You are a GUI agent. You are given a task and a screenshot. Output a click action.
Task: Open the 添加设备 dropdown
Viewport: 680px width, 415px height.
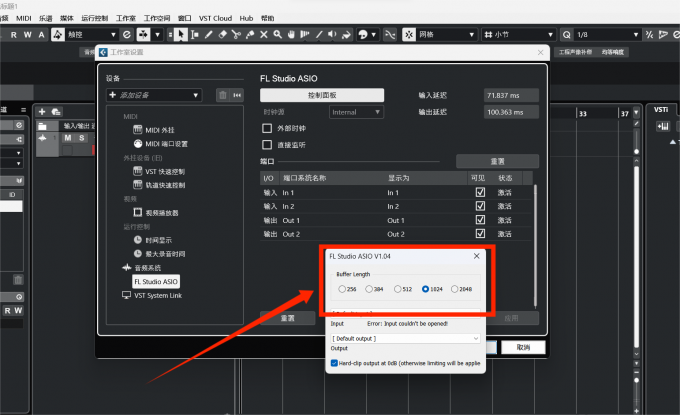coord(154,95)
